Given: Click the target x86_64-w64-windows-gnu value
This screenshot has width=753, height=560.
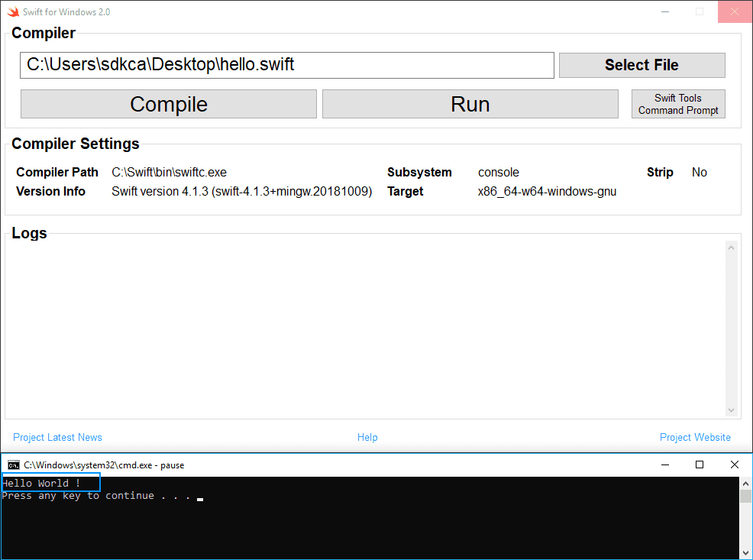Looking at the screenshot, I should (547, 192).
